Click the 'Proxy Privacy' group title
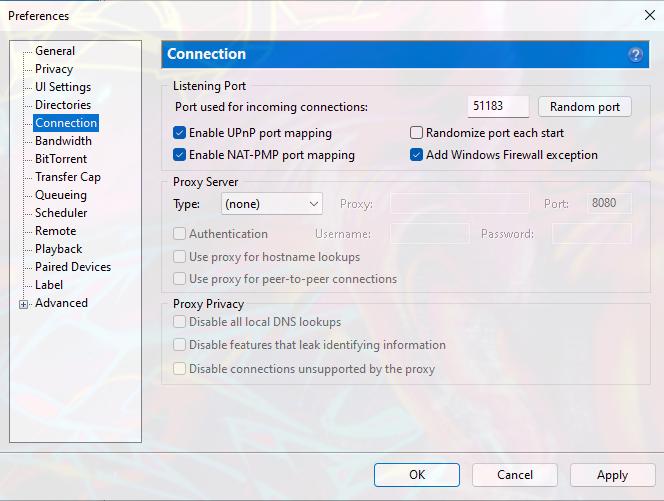664x501 pixels. coord(208,304)
